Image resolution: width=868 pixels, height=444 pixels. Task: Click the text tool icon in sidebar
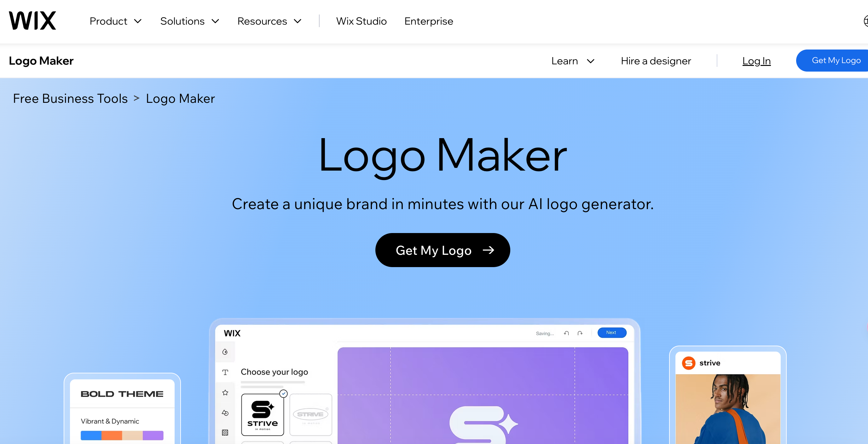pos(225,372)
